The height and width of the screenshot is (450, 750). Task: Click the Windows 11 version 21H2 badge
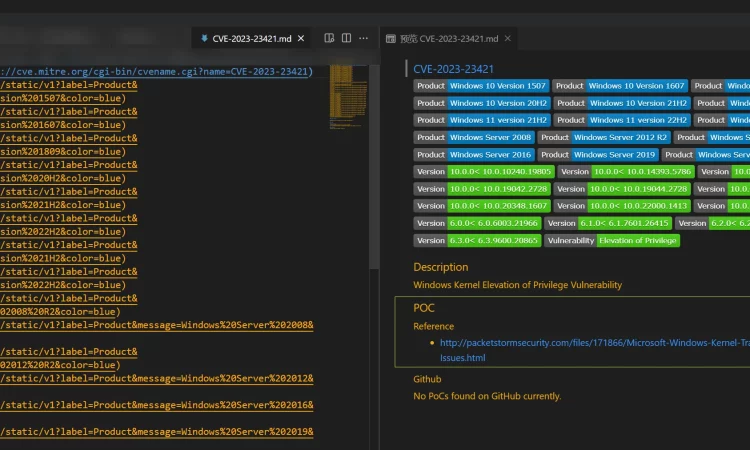pyautogui.click(x=482, y=120)
